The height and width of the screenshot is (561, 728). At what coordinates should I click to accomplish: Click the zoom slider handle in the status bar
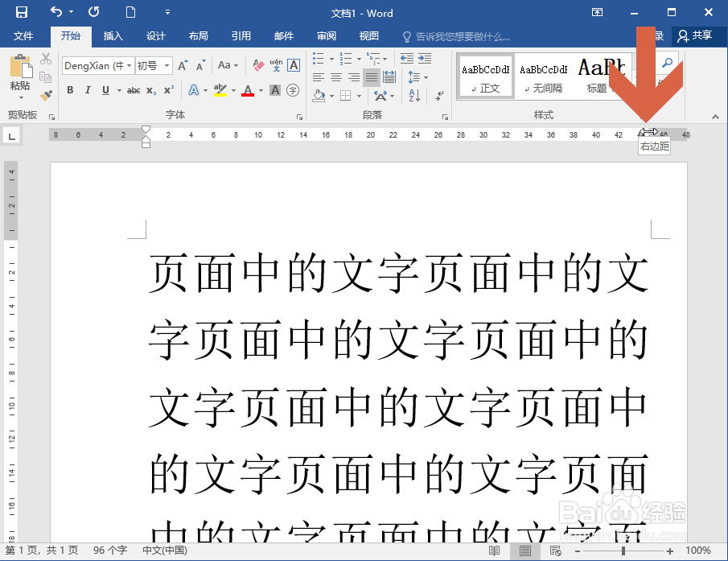tap(623, 551)
